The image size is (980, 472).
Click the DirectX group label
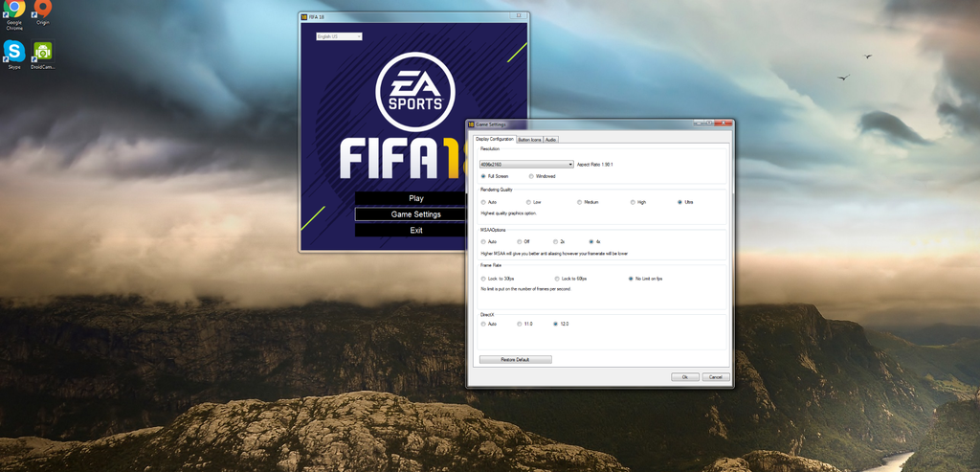point(487,314)
